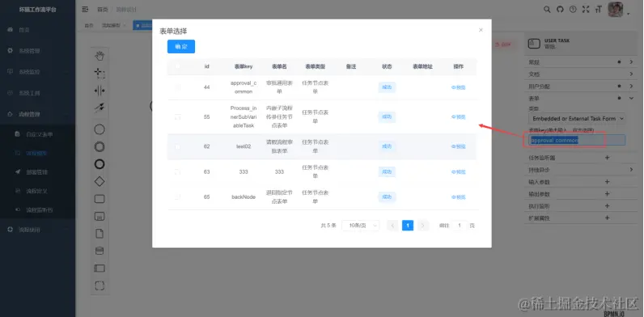Add a gateway diamond from palette

click(x=100, y=181)
